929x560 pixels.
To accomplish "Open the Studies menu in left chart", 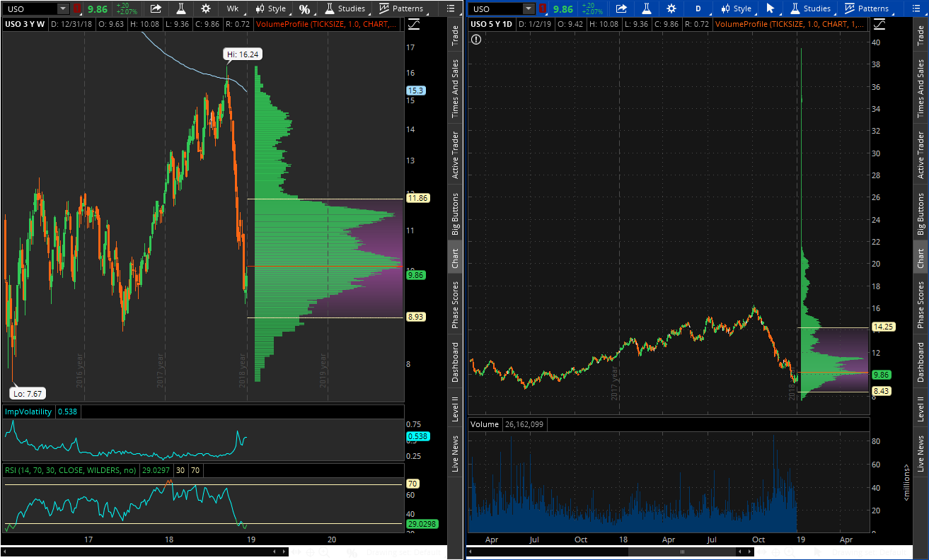I will (x=345, y=8).
